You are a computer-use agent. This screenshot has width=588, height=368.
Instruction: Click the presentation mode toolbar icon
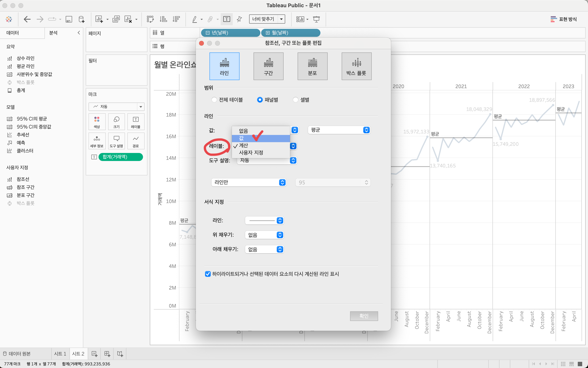coord(316,19)
